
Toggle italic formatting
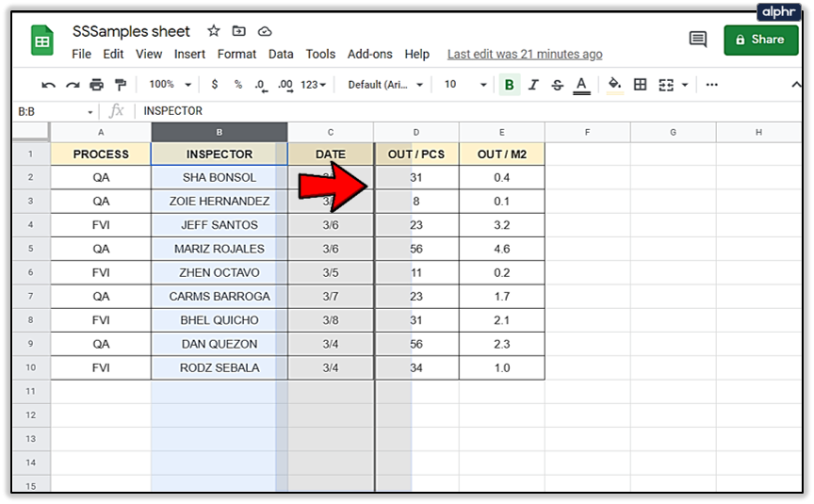533,85
